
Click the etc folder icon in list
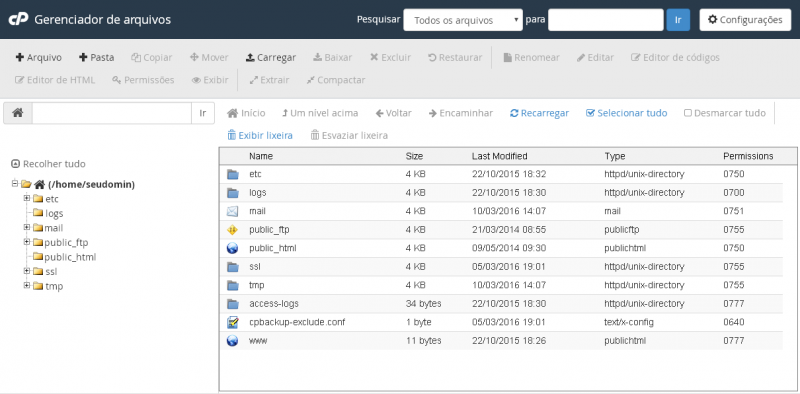point(233,175)
